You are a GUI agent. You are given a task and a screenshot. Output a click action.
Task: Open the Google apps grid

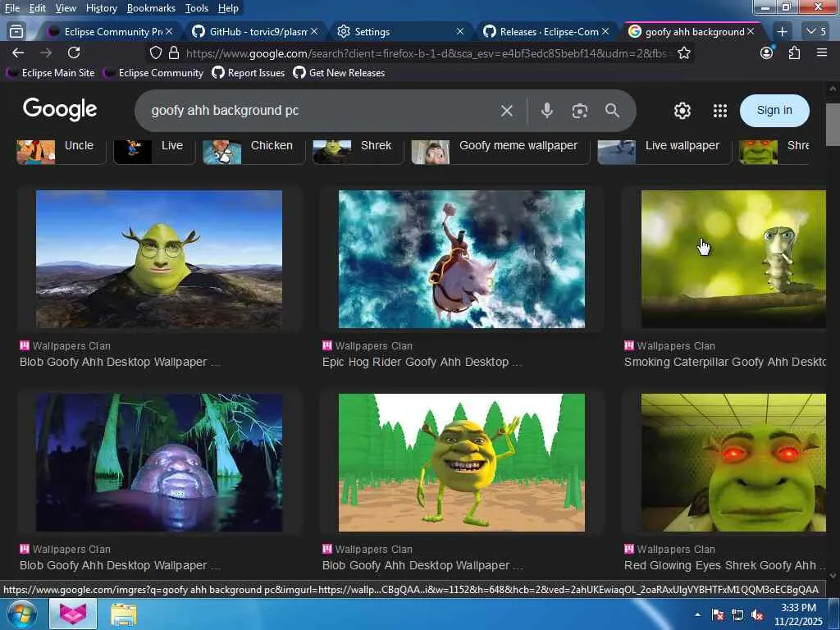(720, 111)
